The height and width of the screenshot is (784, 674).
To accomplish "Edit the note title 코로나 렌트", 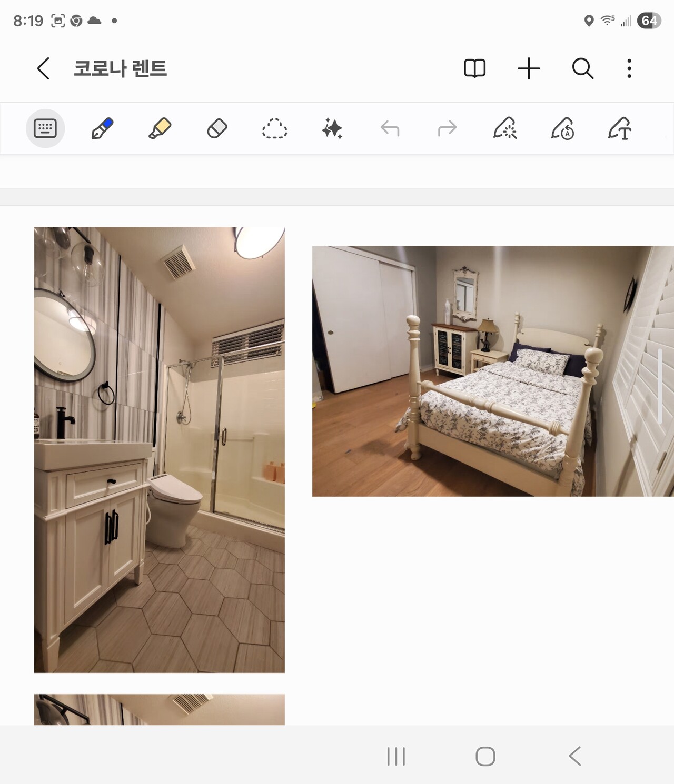I will pyautogui.click(x=120, y=68).
